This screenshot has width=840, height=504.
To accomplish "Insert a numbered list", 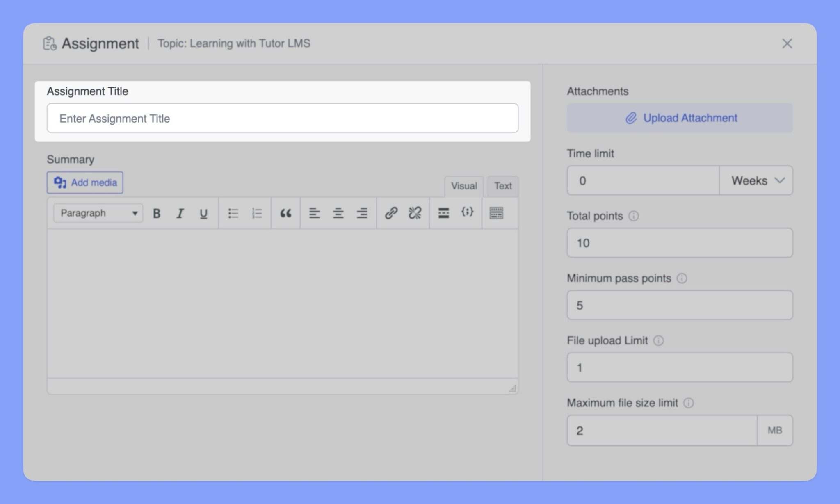I will 257,213.
